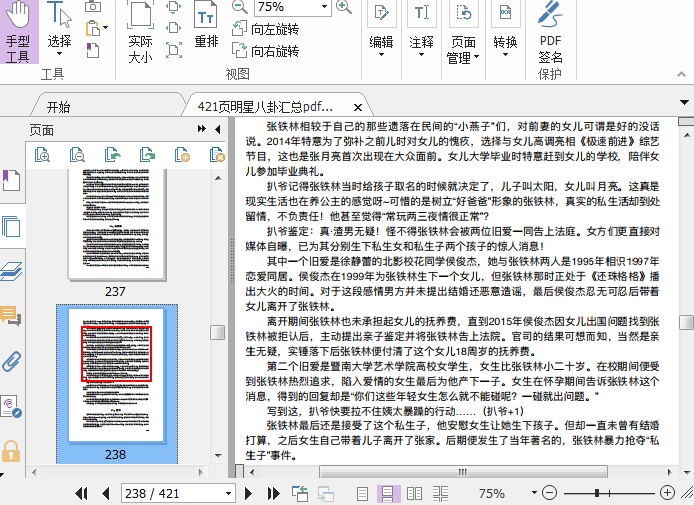This screenshot has width=694, height=505.
Task: Zoom out with magnifier minus icon
Action: click(x=240, y=7)
